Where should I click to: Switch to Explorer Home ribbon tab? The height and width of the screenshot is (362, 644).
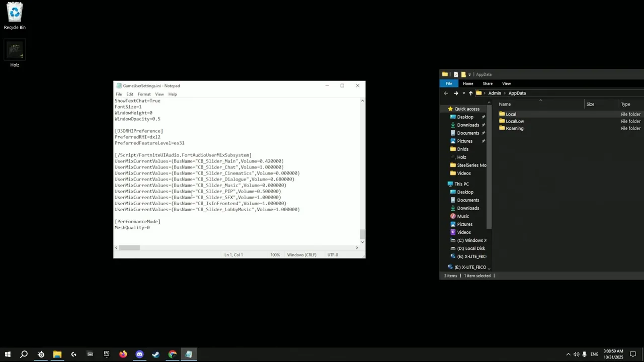[468, 83]
